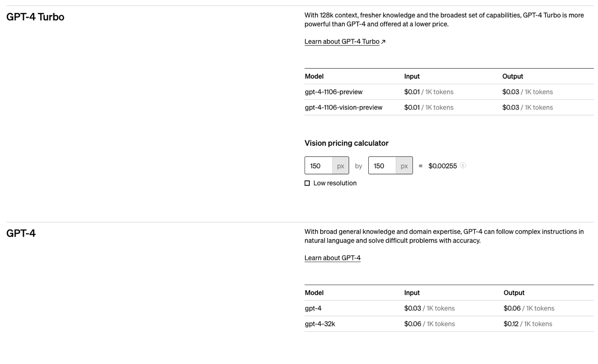Click the px unit of height field
The width and height of the screenshot is (598, 364).
(404, 166)
